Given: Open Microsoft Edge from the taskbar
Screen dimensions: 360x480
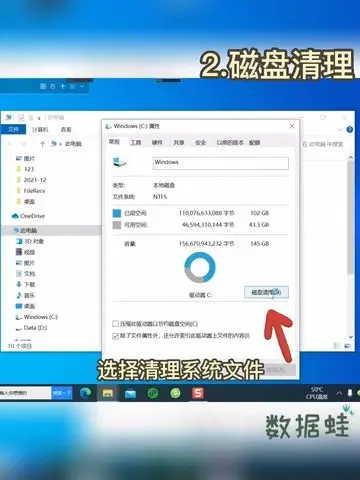Looking at the screenshot, I should coord(85,393).
